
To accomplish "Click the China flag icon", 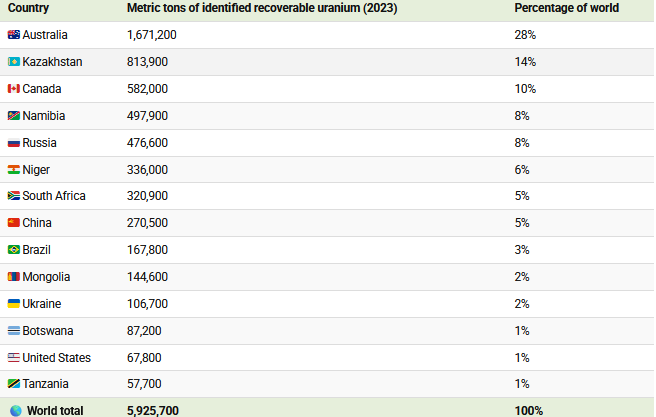I will pyautogui.click(x=14, y=223).
